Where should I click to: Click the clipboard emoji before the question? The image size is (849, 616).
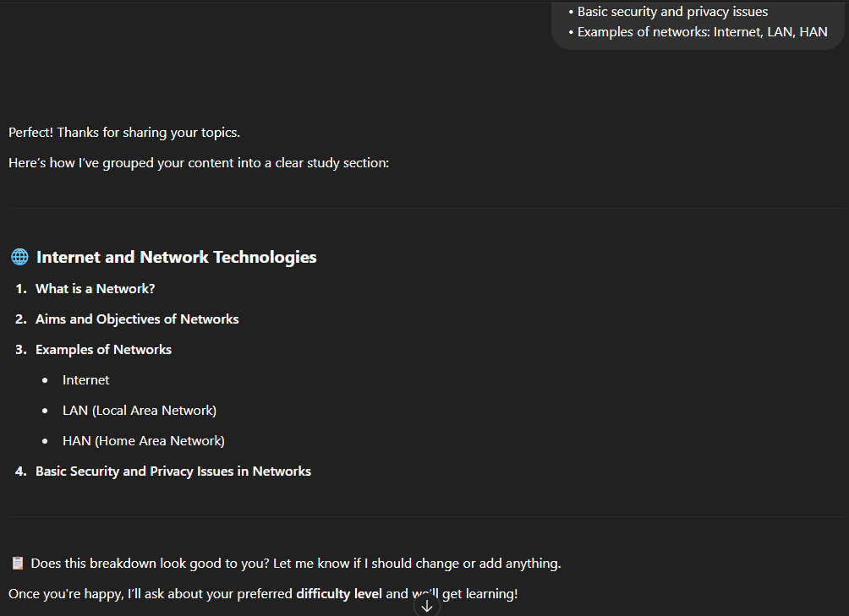pos(18,564)
